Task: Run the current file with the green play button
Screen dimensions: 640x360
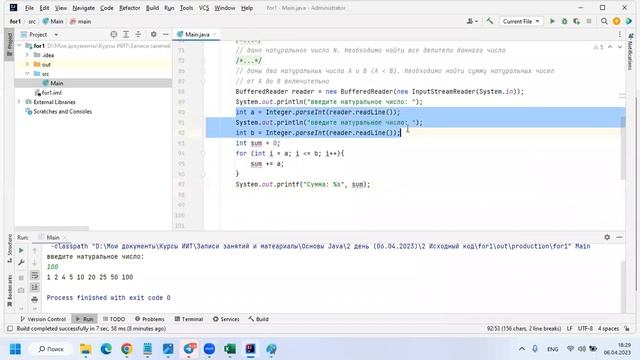Action: (x=552, y=21)
